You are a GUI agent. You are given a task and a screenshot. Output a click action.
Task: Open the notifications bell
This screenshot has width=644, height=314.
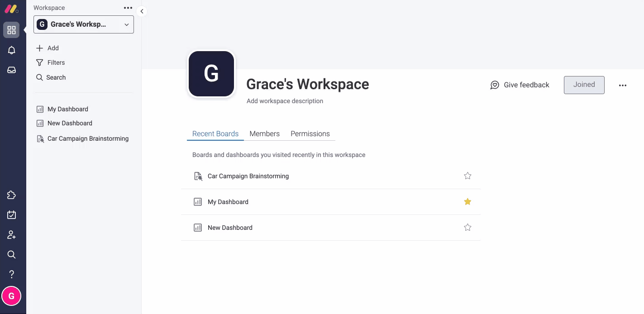tap(11, 50)
